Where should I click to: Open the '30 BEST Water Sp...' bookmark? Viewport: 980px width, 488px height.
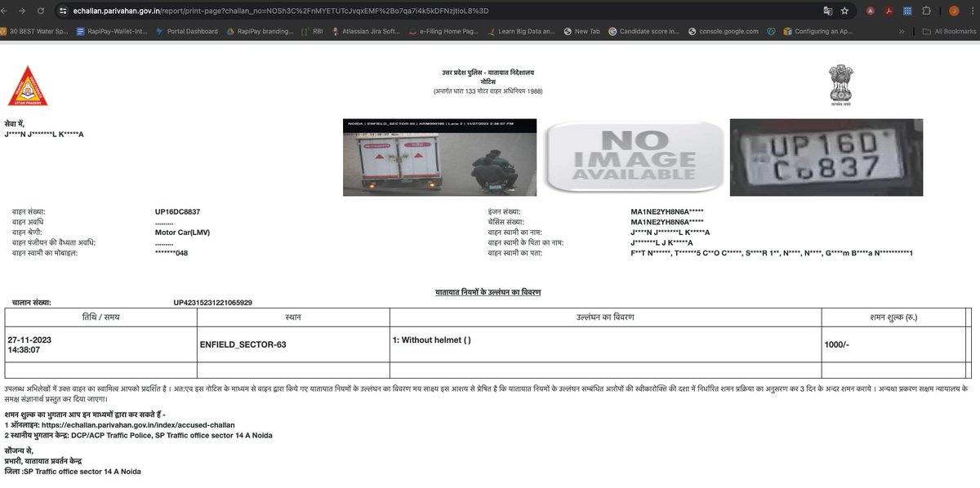[x=34, y=31]
